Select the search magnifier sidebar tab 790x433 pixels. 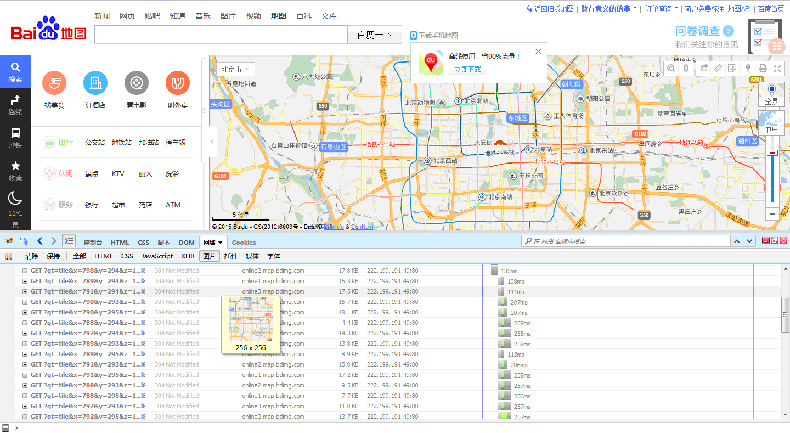coord(15,71)
